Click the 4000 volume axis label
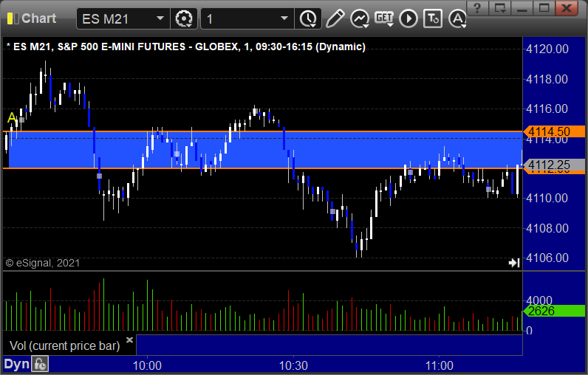 539,300
